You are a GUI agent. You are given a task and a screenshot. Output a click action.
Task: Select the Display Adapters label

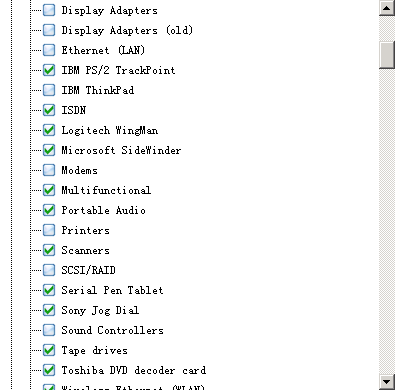coord(109,11)
